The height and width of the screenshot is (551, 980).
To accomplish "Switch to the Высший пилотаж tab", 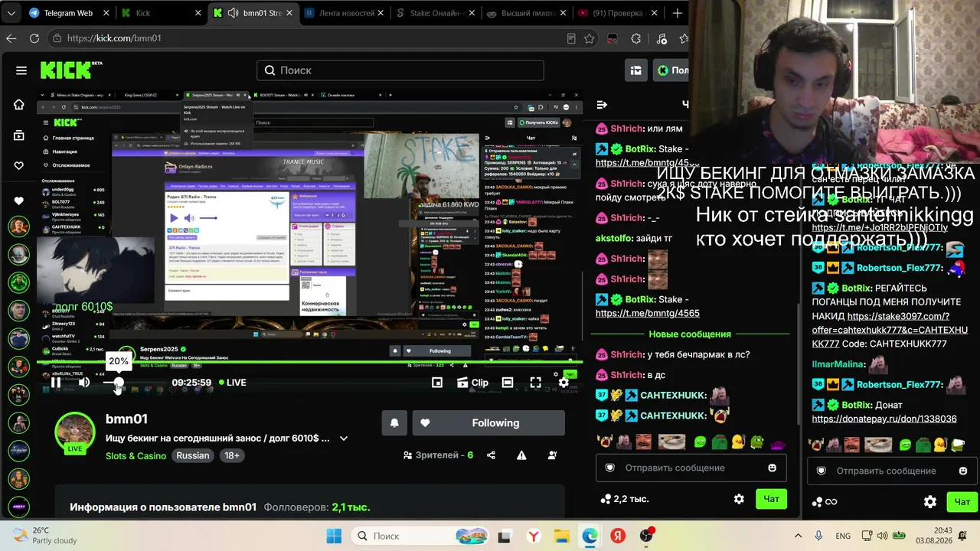I will [525, 13].
